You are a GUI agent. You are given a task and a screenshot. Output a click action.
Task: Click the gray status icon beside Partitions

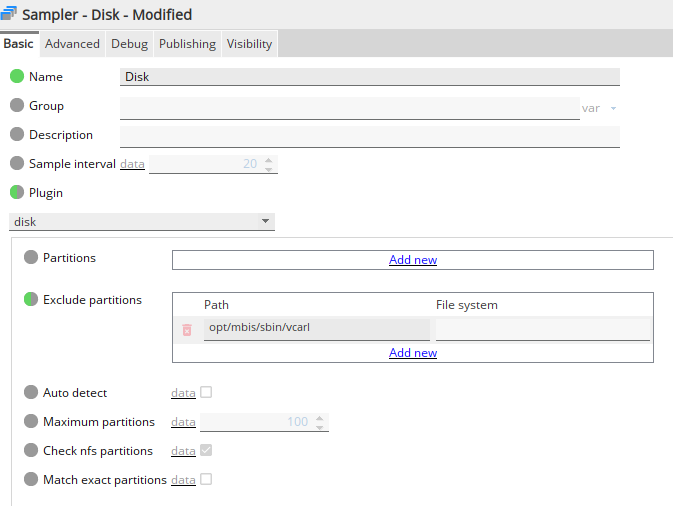30,258
